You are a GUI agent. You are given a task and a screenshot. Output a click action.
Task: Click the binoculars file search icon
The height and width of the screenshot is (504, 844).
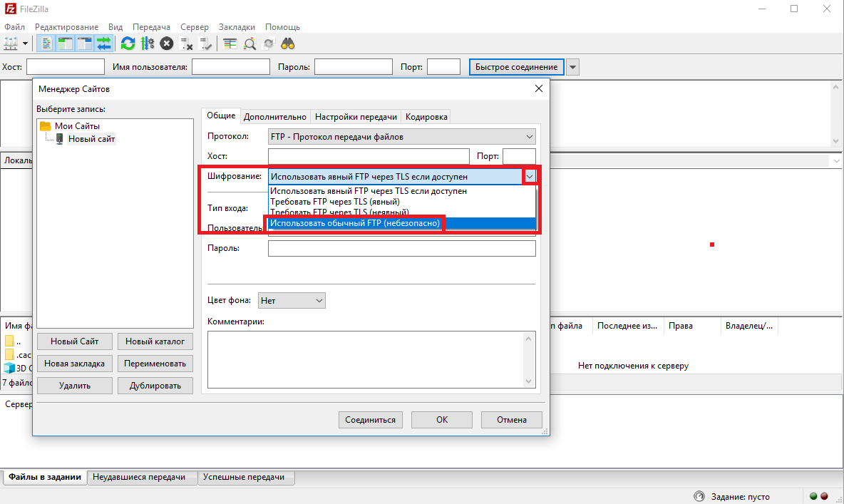[x=288, y=43]
